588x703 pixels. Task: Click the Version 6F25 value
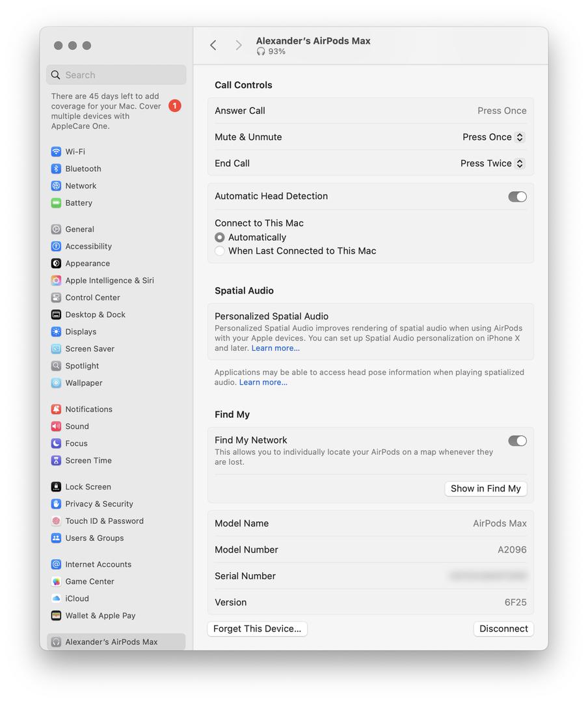pyautogui.click(x=515, y=602)
